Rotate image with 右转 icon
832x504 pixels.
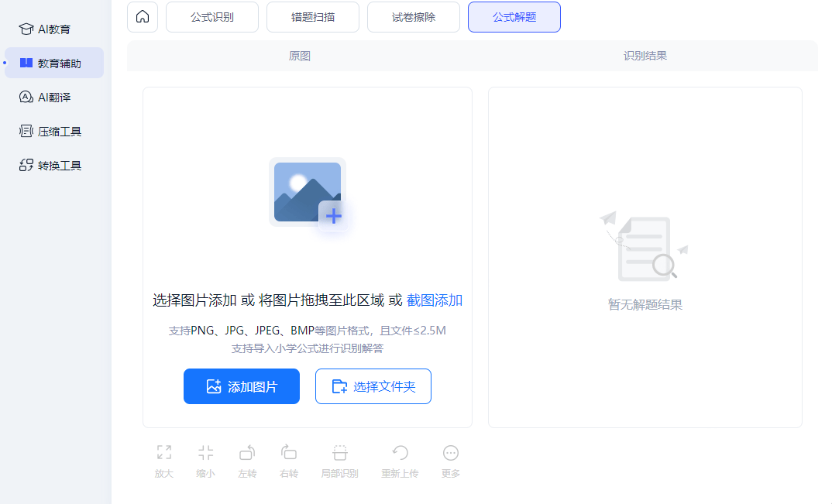click(289, 453)
